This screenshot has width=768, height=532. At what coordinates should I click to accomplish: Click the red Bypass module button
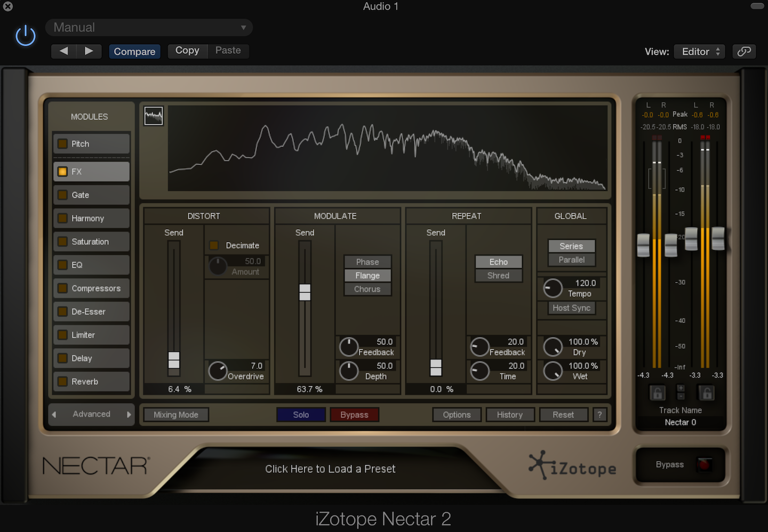point(354,415)
